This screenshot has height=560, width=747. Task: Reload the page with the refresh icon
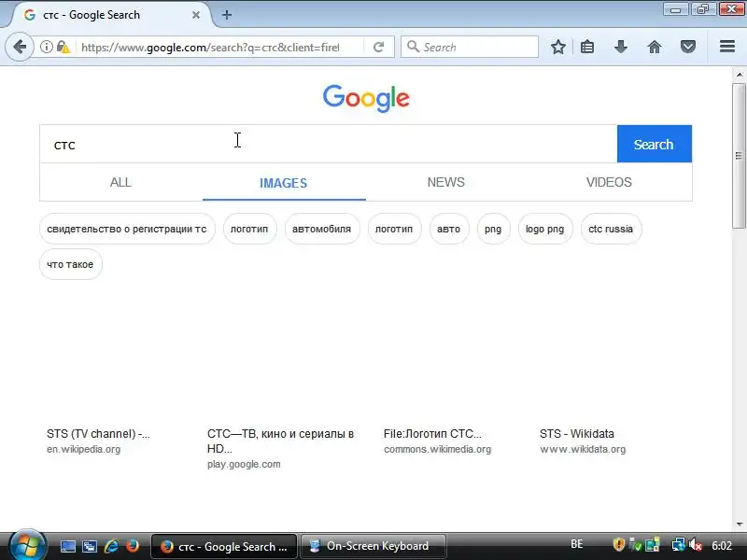[379, 47]
